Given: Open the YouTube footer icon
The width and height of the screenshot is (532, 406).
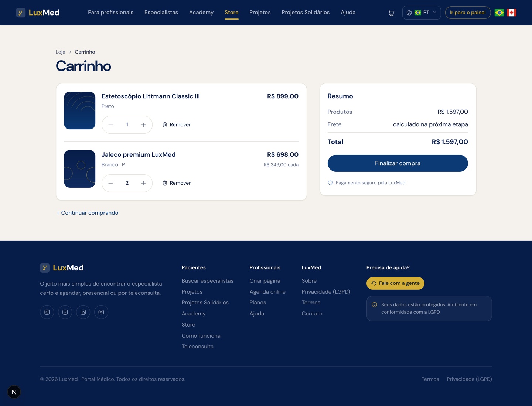Looking at the screenshot, I should pos(101,312).
